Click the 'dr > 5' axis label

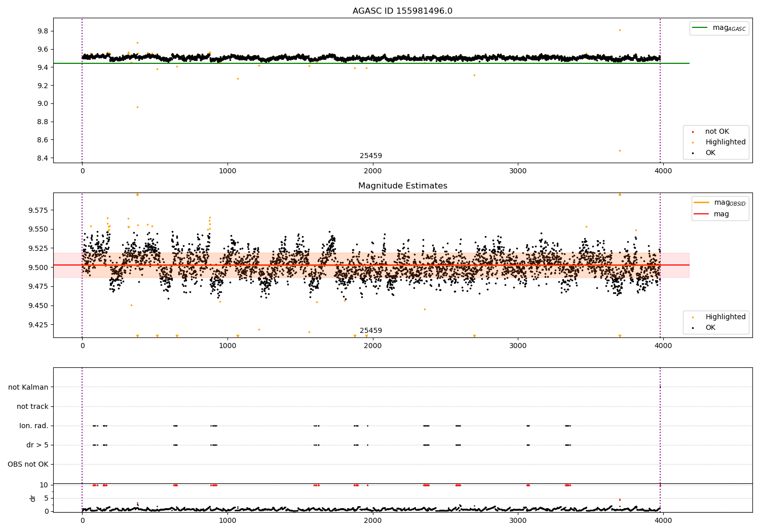click(x=37, y=445)
